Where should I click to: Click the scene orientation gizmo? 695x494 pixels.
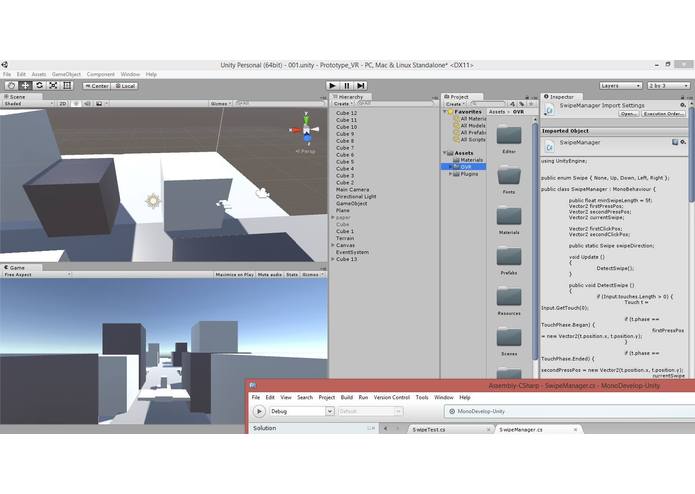306,129
